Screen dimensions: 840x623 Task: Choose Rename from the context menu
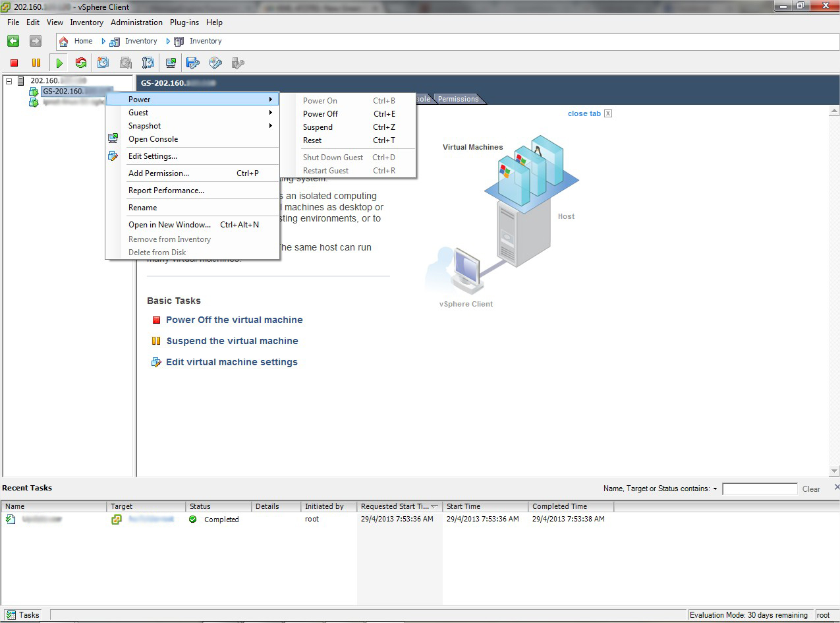point(192,208)
